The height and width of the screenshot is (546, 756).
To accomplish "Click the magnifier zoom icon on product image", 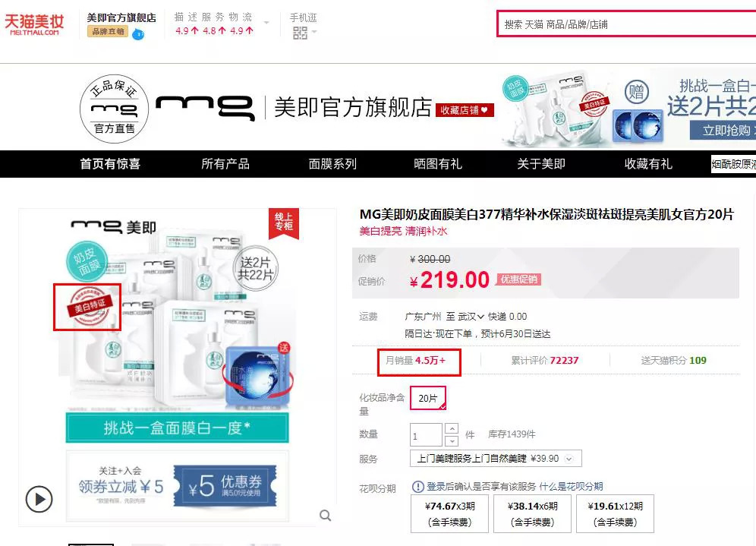I will (326, 515).
